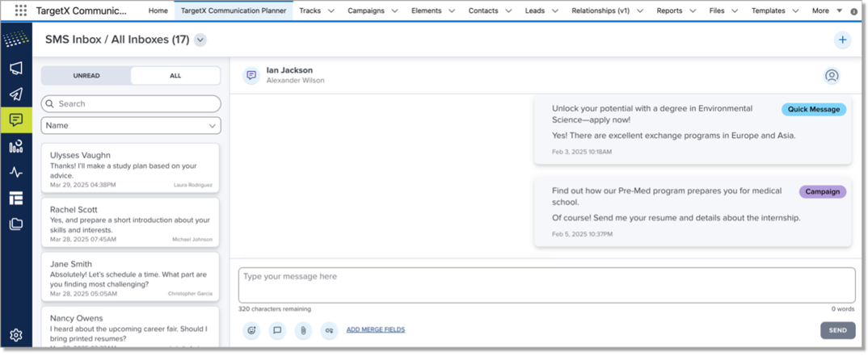Screen dimensions: 868x356
Task: Click the Environmental Science message bubble
Action: coord(693,131)
